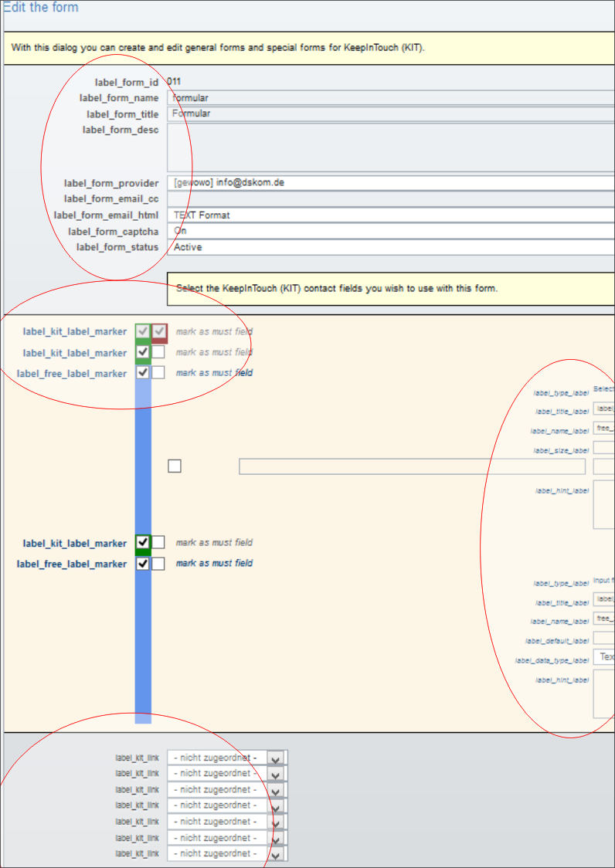
Task: Open the last label_kit_link 'nicht zugeordnet' dropdown
Action: [227, 853]
